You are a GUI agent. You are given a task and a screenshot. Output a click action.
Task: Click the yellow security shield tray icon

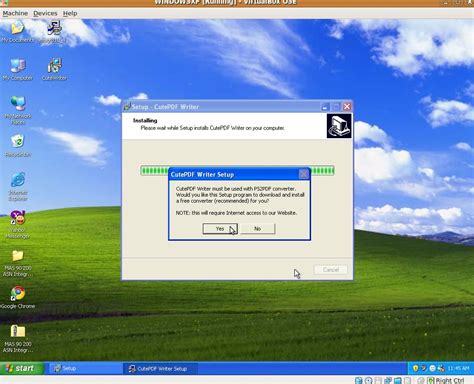click(415, 368)
